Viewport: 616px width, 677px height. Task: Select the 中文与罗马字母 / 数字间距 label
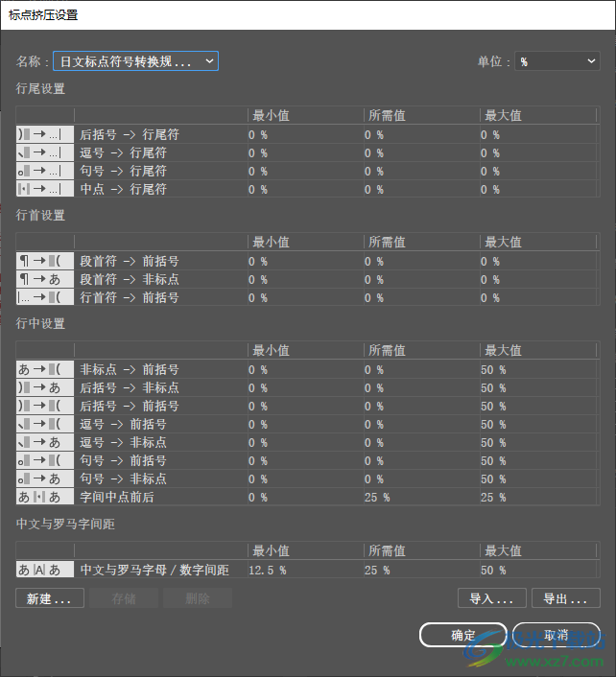pos(154,570)
